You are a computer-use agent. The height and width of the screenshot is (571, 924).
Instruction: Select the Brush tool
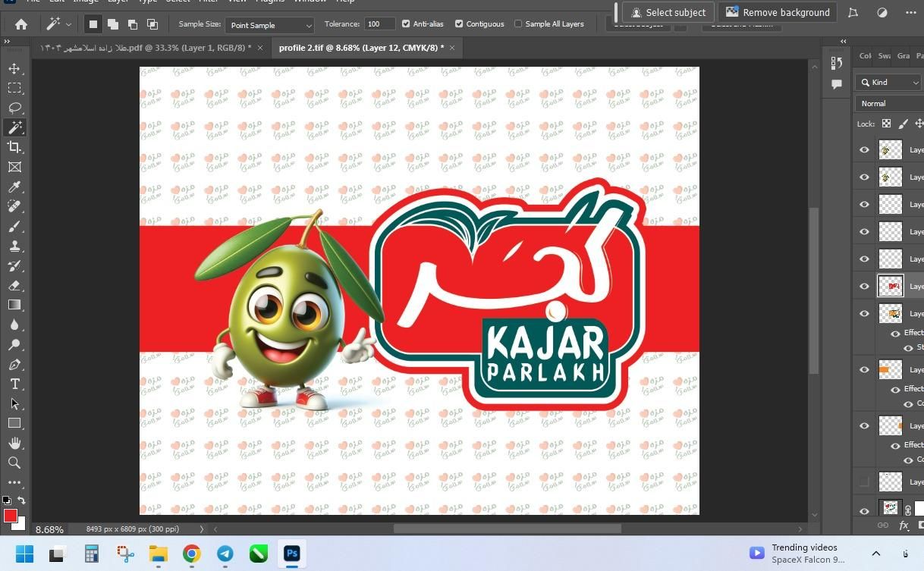tap(14, 226)
